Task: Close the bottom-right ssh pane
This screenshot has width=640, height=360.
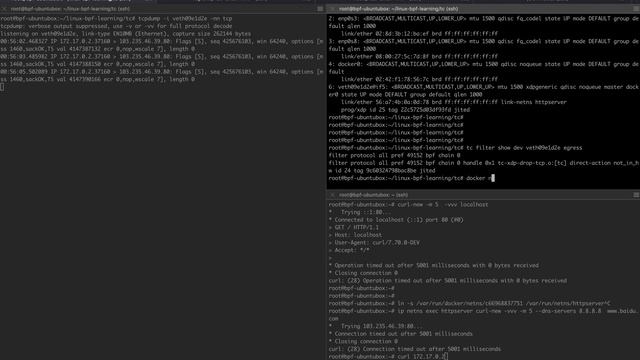Action: [x=332, y=195]
